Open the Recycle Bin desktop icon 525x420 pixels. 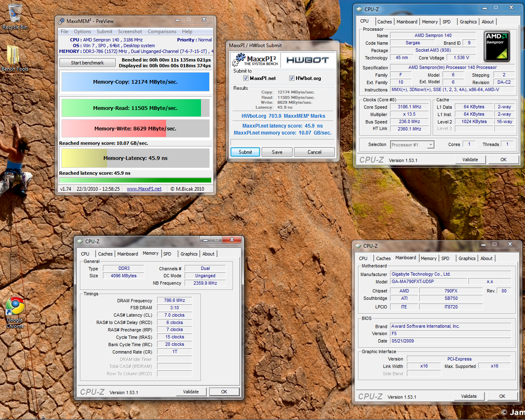coord(15,16)
